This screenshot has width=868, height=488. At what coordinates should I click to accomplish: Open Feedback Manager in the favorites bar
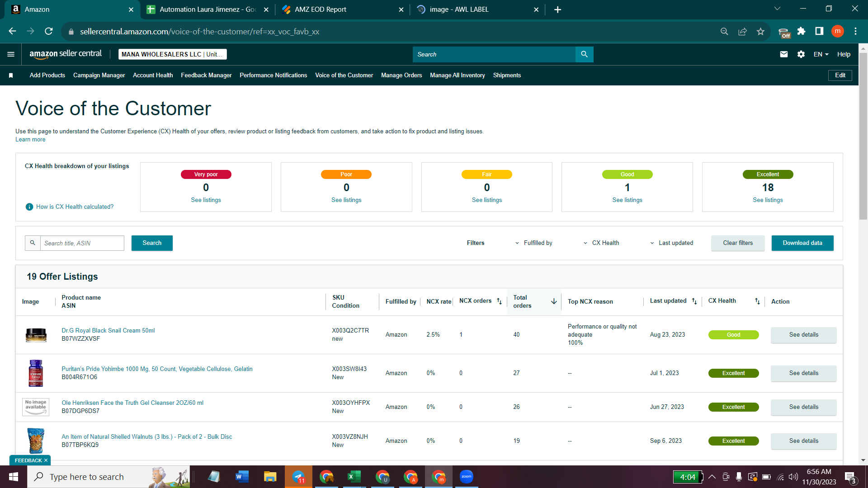coord(206,75)
